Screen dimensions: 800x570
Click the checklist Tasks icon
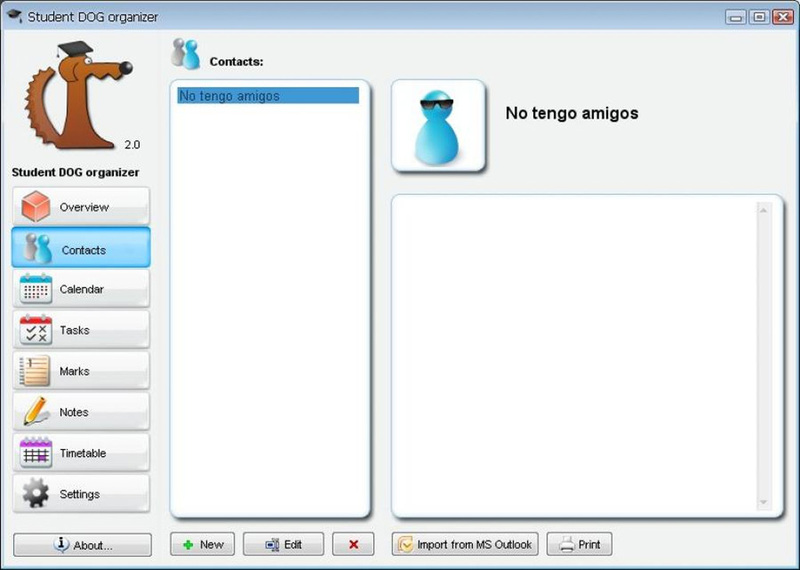[x=36, y=330]
